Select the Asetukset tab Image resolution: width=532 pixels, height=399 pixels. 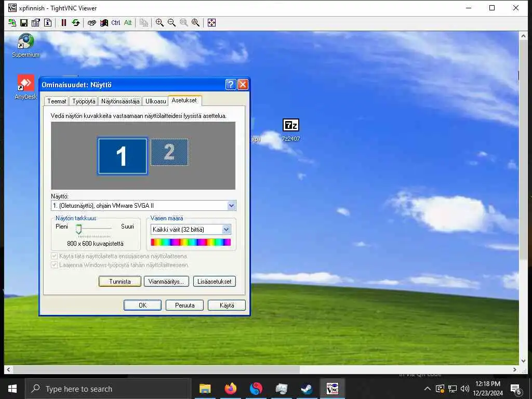point(184,100)
